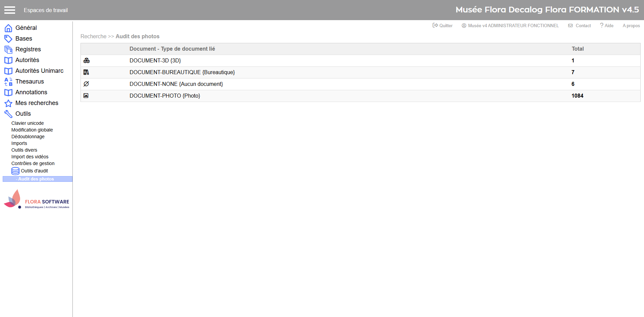Open the Thesaurus menu
This screenshot has height=317, width=644.
[30, 82]
